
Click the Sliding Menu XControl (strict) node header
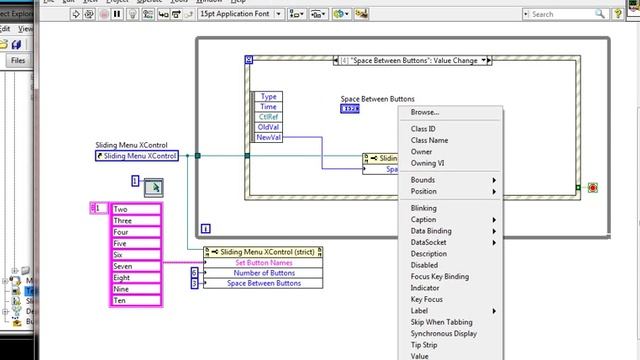pyautogui.click(x=263, y=252)
